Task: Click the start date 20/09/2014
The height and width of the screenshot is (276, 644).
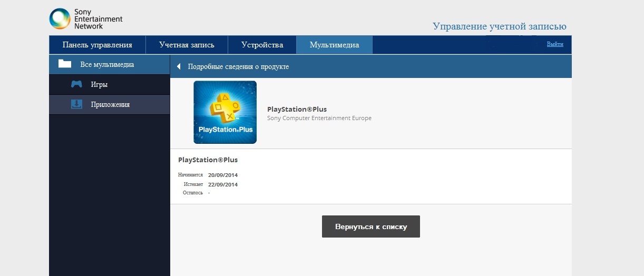Action: click(x=223, y=175)
